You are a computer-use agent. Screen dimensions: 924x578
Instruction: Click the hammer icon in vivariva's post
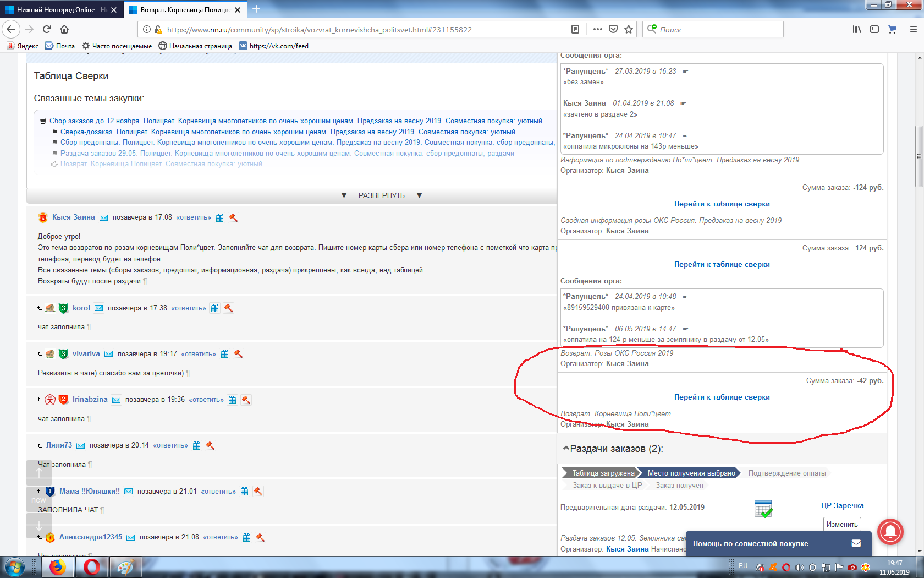[238, 354]
